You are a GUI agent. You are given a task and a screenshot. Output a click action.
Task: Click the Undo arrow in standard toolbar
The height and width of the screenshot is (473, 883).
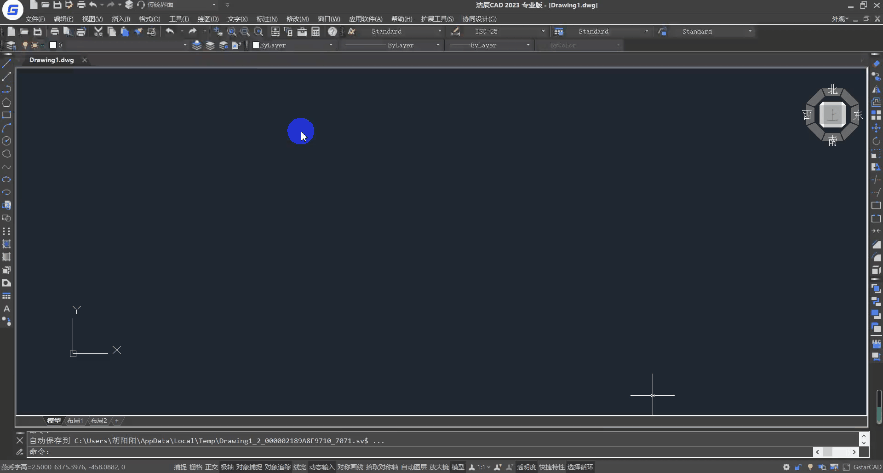(x=170, y=32)
